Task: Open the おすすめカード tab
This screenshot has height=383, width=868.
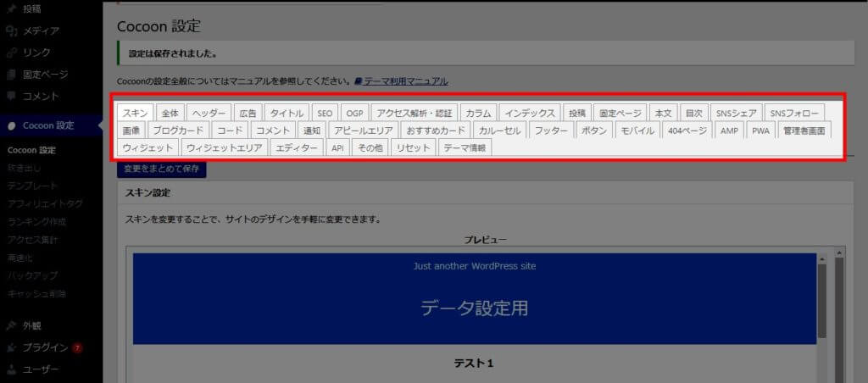Action: tap(436, 130)
